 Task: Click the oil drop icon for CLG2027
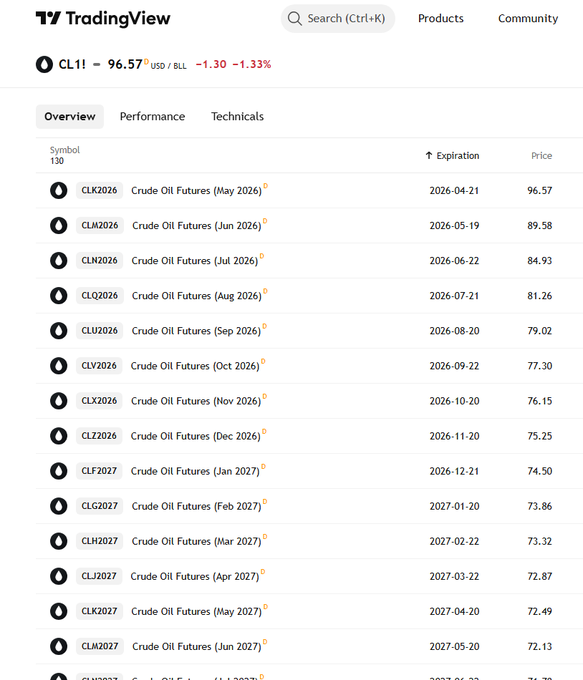[59, 506]
